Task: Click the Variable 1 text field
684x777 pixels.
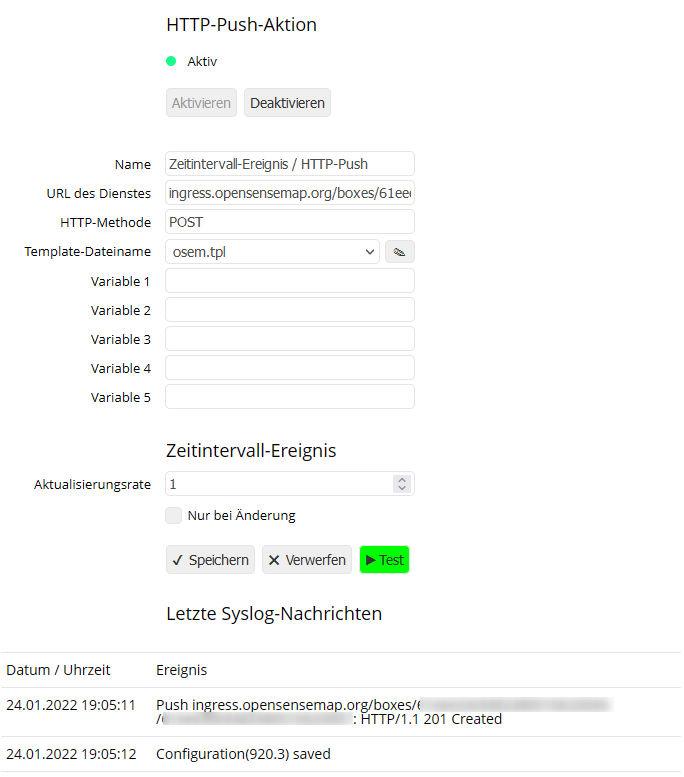Action: (289, 281)
